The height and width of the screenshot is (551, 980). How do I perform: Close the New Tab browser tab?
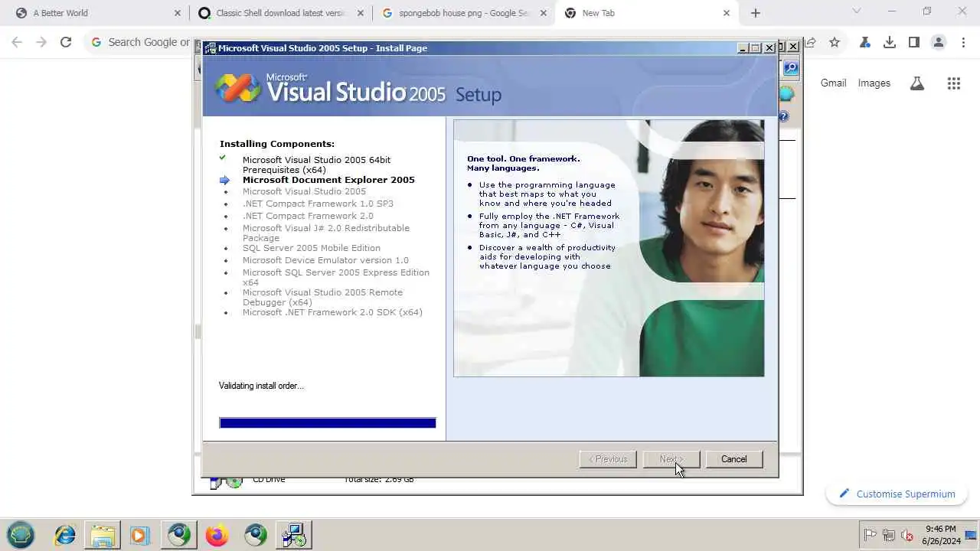[x=727, y=13]
